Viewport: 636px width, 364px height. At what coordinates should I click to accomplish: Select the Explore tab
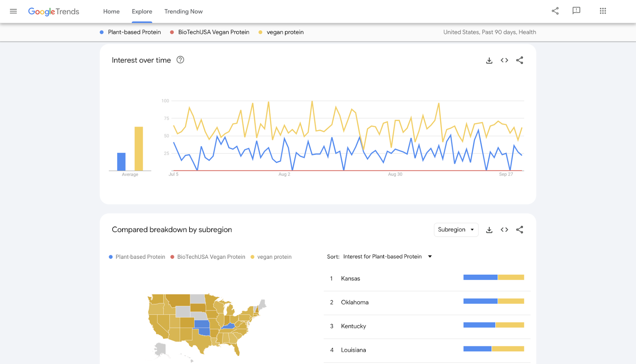[142, 12]
